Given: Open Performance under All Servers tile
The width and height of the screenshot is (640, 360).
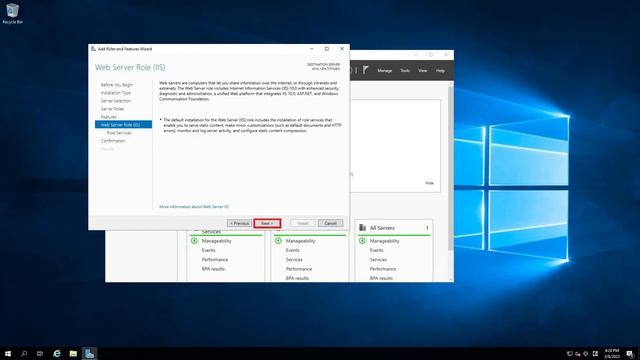Looking at the screenshot, I should 383,269.
